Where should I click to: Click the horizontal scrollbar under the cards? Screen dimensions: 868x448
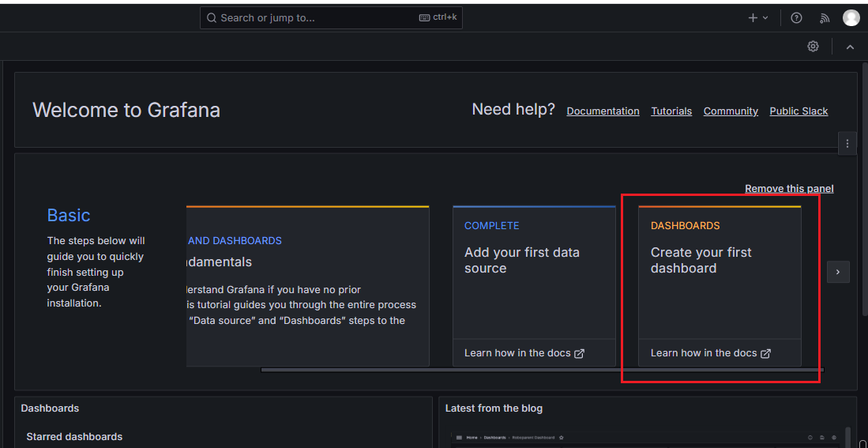[x=543, y=370]
